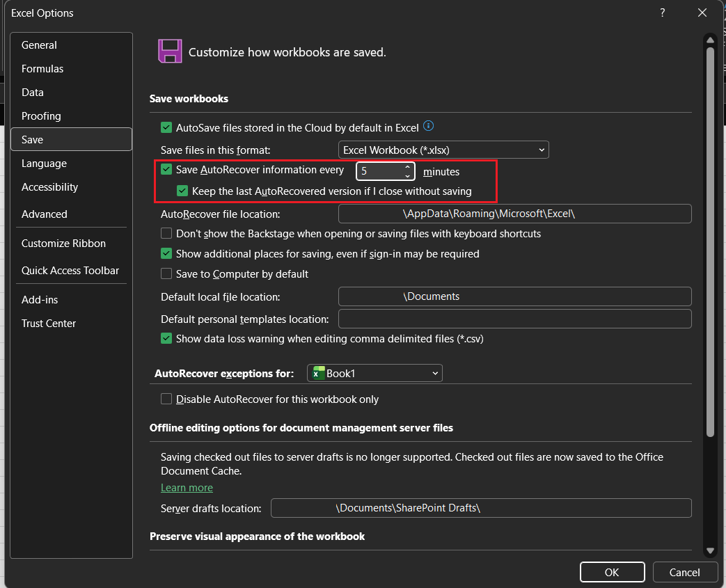726x588 pixels.
Task: Click the vertical scrollbar thumb
Action: 710,241
